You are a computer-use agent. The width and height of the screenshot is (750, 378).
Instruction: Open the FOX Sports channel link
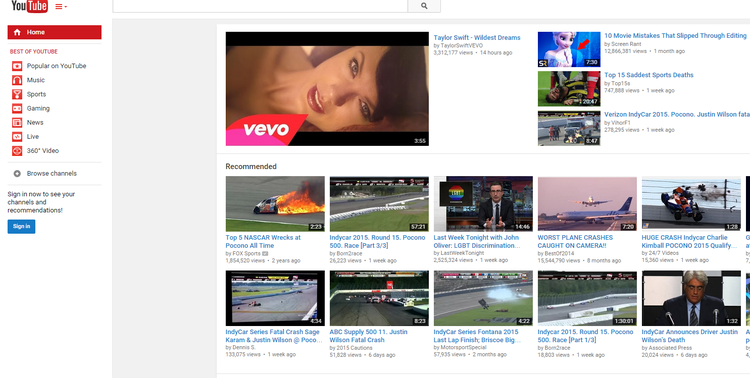click(246, 254)
